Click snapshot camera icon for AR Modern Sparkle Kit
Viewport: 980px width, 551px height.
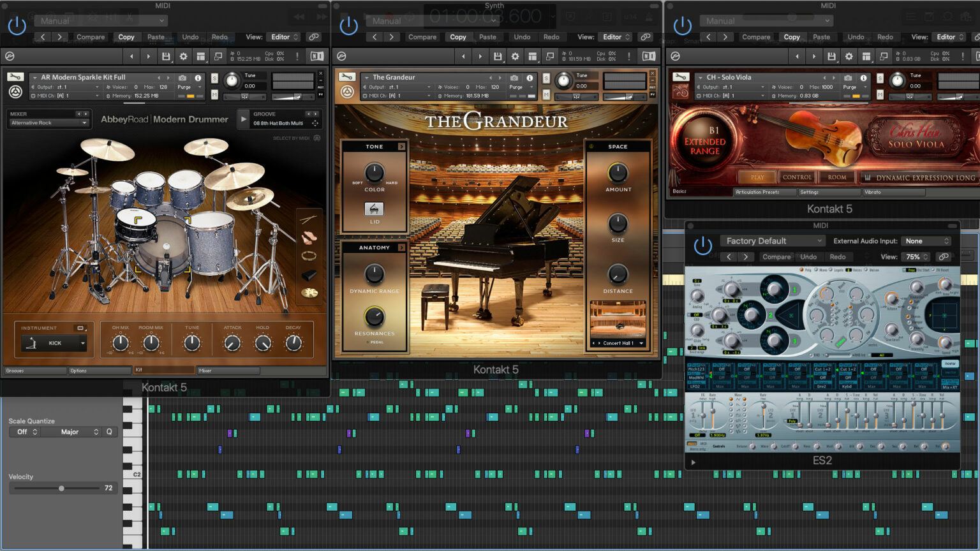tap(182, 78)
